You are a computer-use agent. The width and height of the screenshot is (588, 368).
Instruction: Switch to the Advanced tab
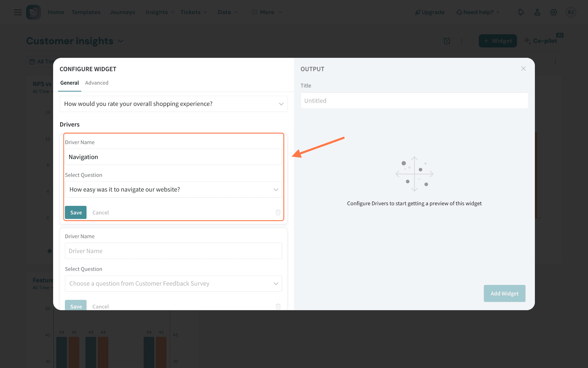coord(97,83)
